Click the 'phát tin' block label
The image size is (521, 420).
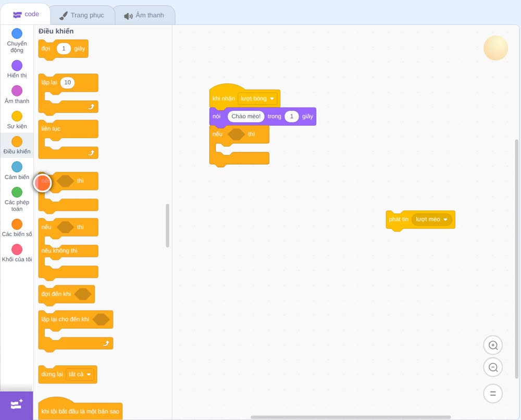pos(399,219)
